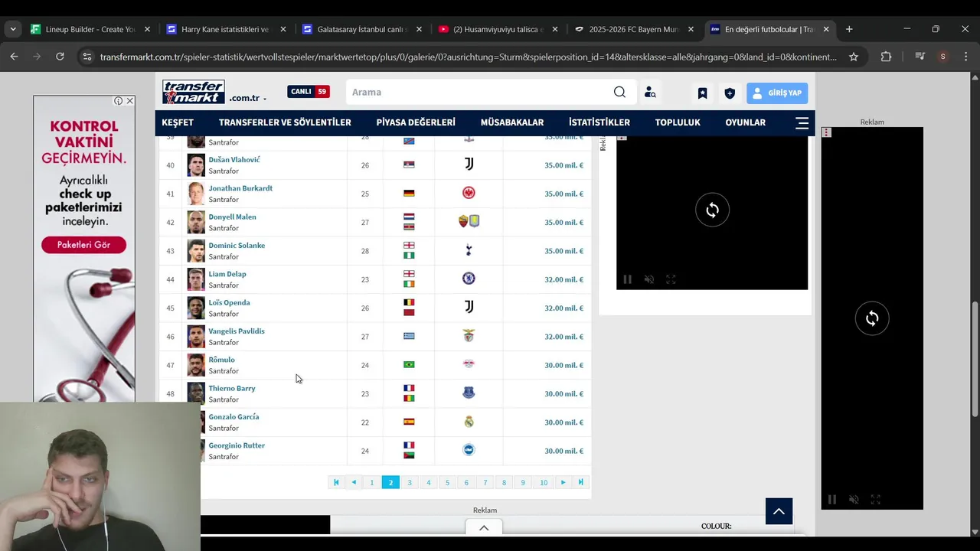Viewport: 980px width, 551px height.
Task: Unmute the right sidebar video ad
Action: tap(854, 500)
